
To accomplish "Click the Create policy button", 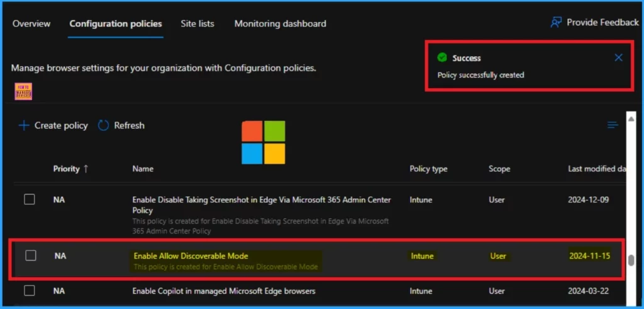I will point(53,125).
